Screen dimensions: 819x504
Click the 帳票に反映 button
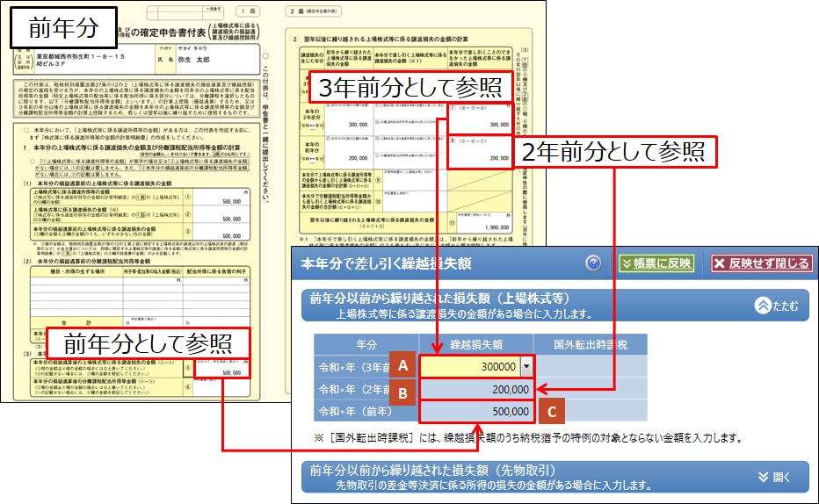(x=656, y=263)
